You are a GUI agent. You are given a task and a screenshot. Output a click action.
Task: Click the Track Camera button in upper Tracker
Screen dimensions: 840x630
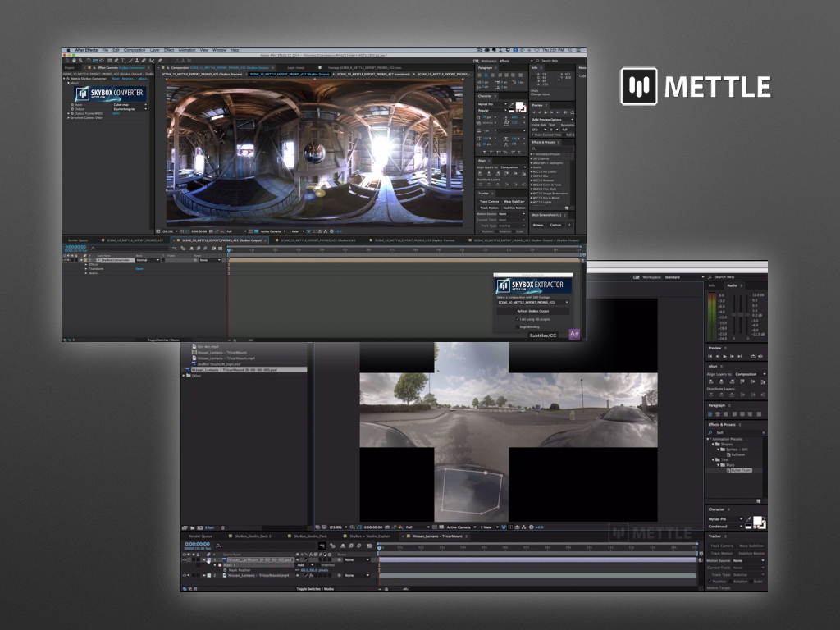(489, 201)
